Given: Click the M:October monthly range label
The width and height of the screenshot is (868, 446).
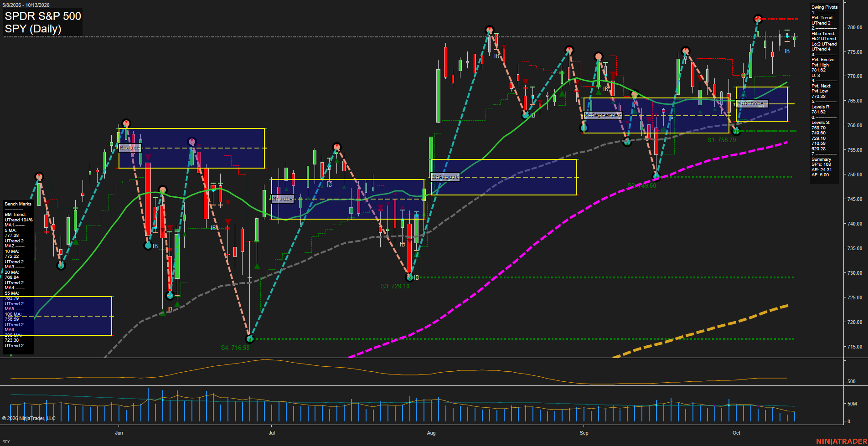Looking at the screenshot, I should 752,103.
